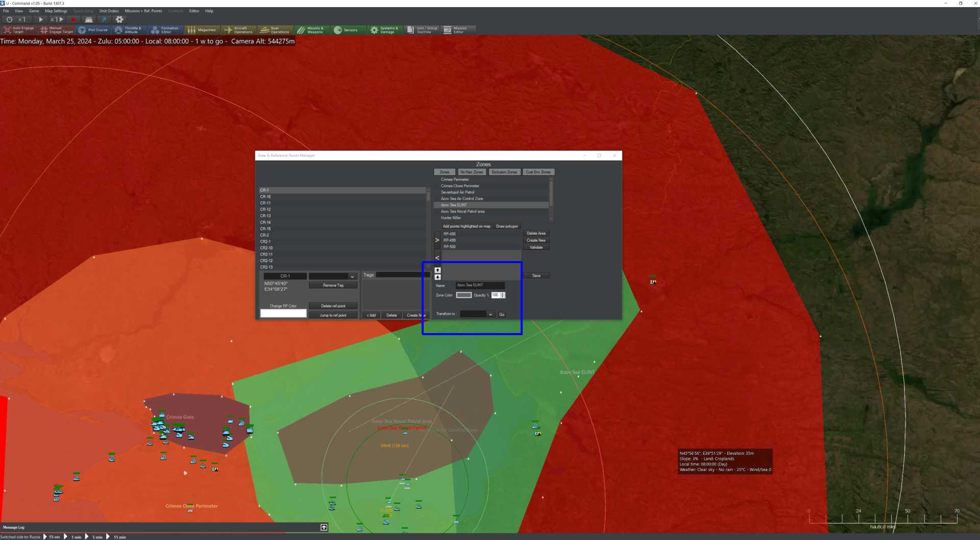
Task: Open the File menu
Action: point(6,11)
